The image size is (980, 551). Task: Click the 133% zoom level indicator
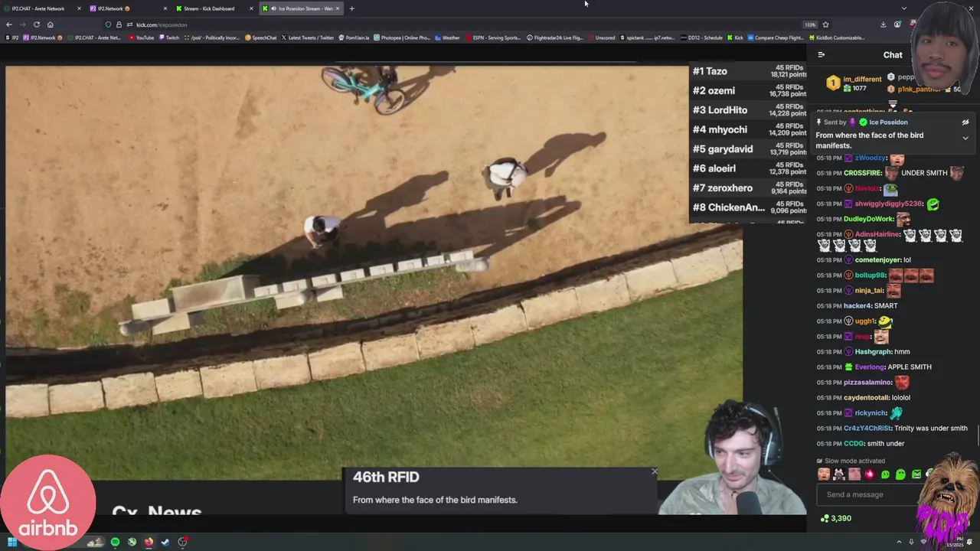click(810, 24)
